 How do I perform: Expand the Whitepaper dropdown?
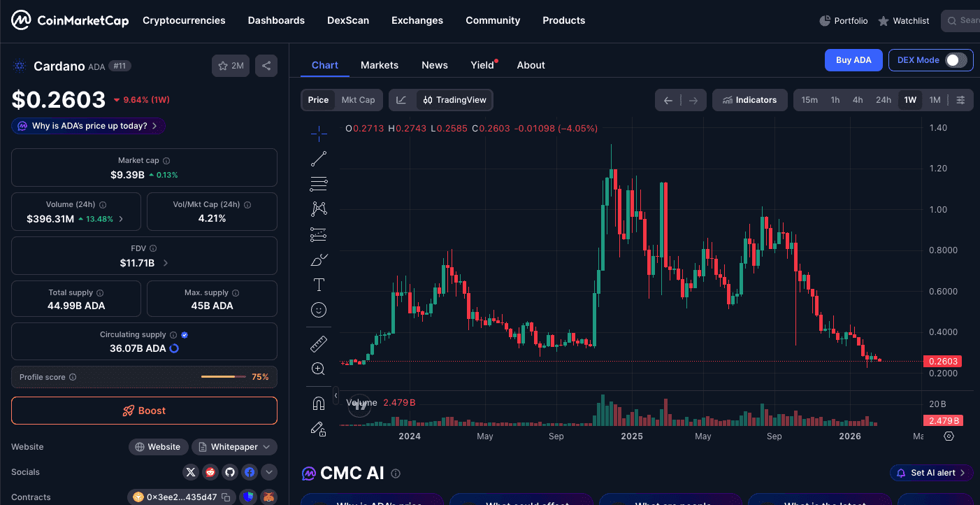click(x=234, y=447)
